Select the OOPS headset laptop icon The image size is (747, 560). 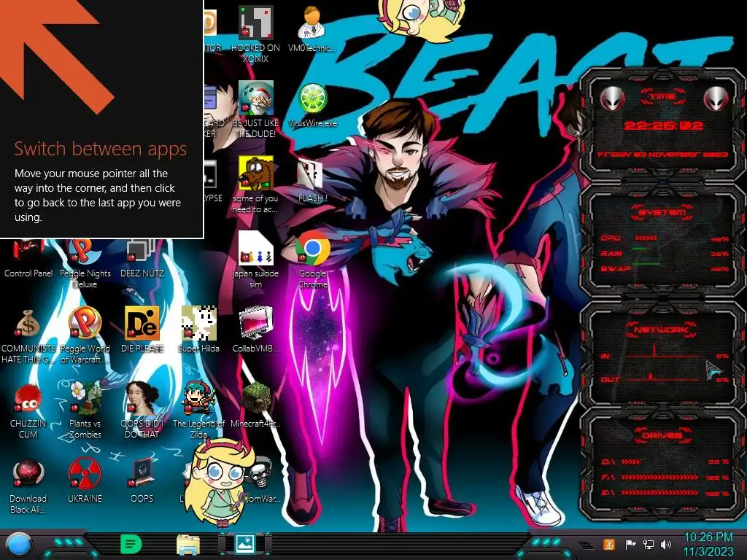(142, 481)
